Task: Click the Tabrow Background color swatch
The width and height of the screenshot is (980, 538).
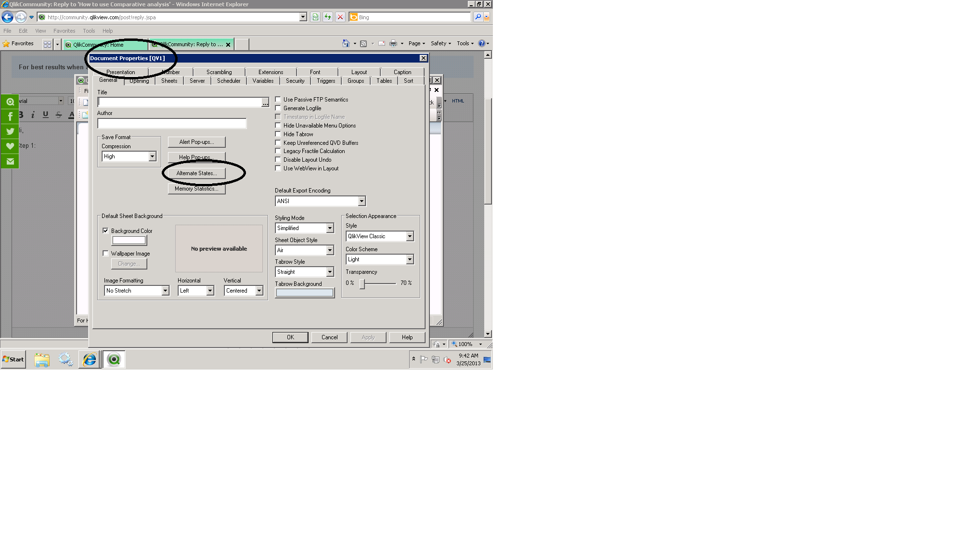Action: point(304,293)
